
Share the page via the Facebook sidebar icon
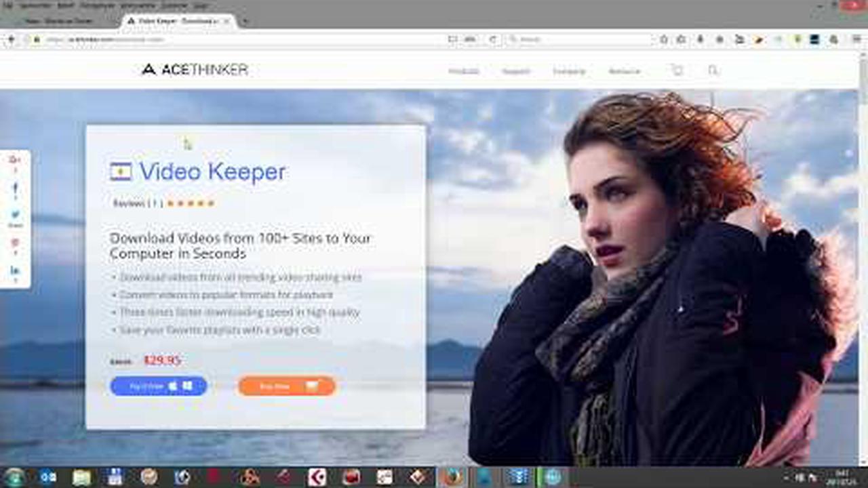tap(15, 189)
